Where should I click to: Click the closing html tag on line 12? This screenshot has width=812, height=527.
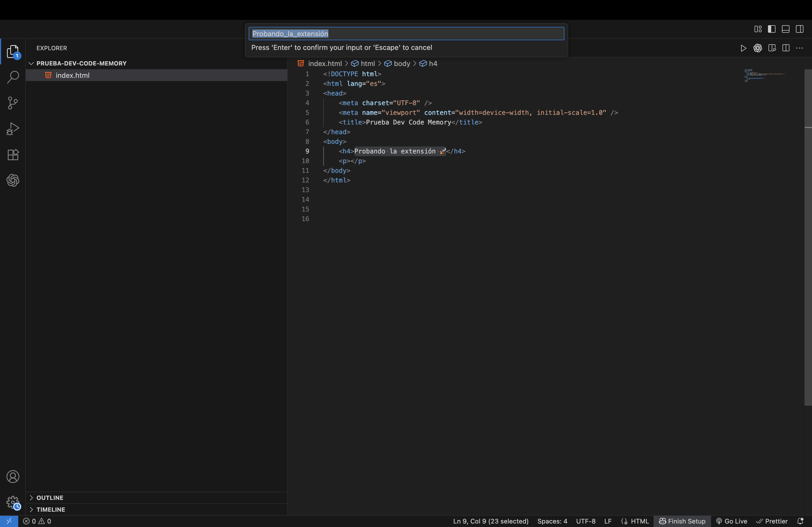tap(337, 180)
